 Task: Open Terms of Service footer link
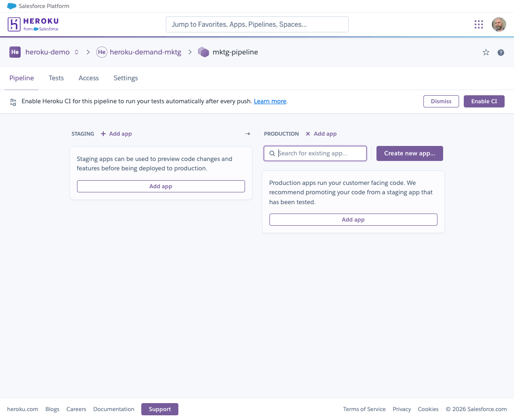(x=364, y=409)
